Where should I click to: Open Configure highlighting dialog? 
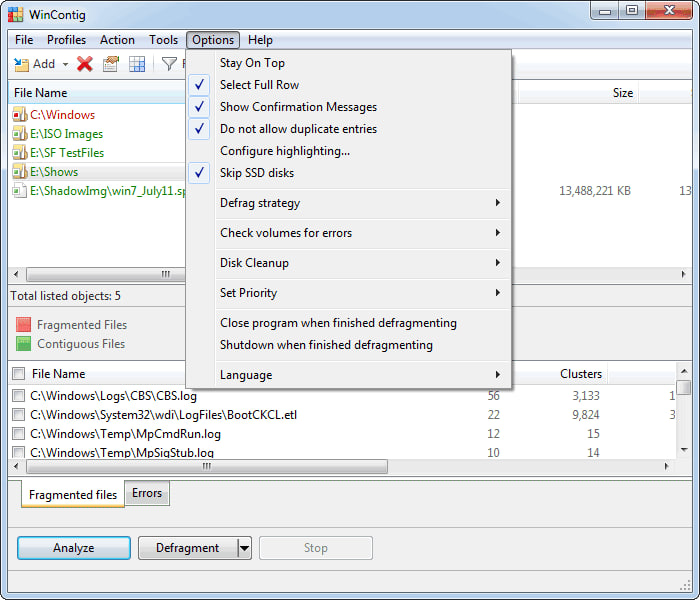click(x=348, y=151)
